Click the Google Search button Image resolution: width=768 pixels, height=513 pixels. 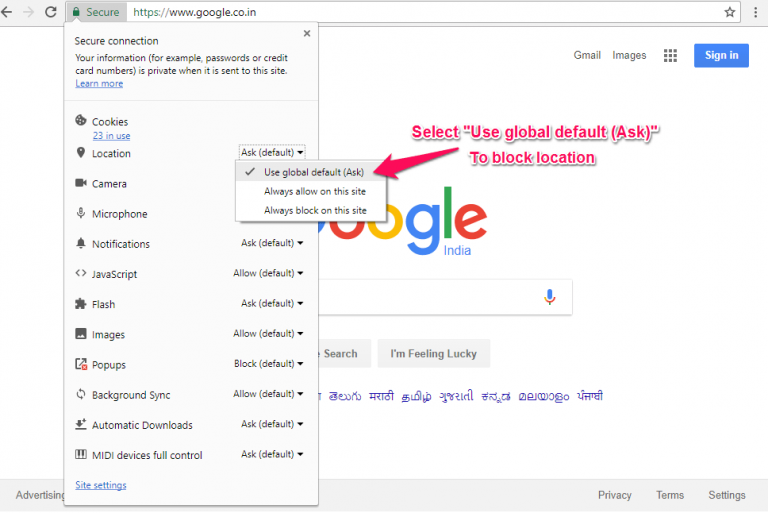pyautogui.click(x=345, y=353)
